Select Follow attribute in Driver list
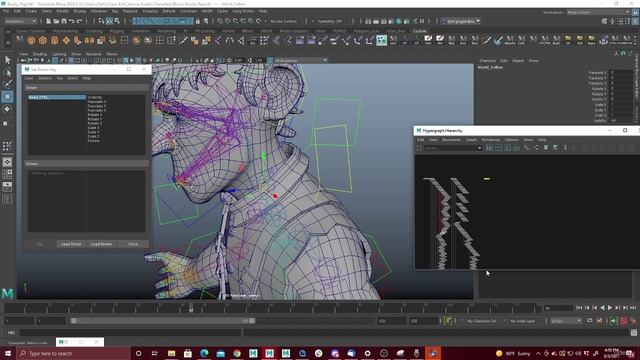 (93, 140)
